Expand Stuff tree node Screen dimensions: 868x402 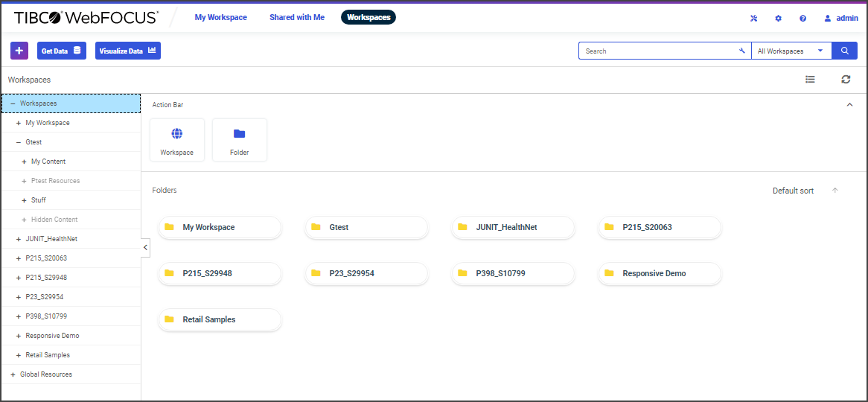24,200
